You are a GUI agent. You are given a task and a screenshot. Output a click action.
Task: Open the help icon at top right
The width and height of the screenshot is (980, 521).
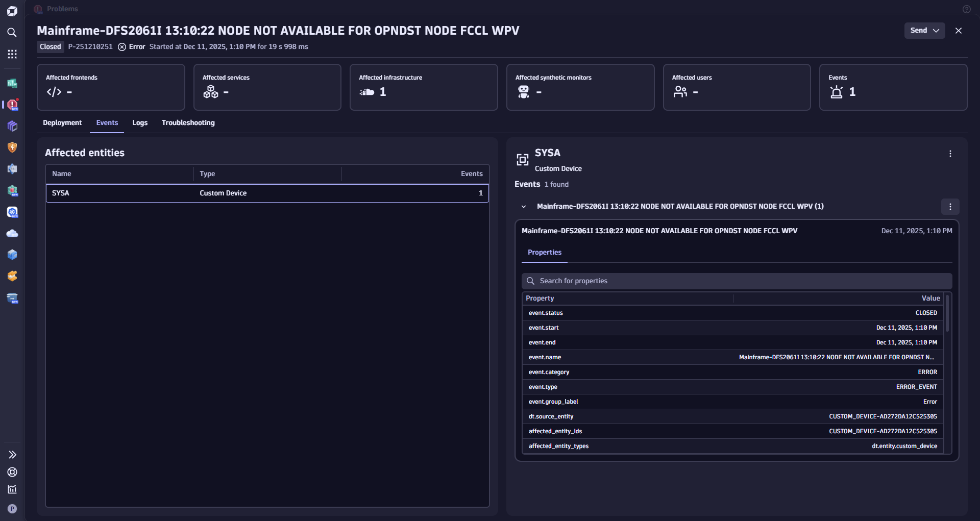[966, 9]
